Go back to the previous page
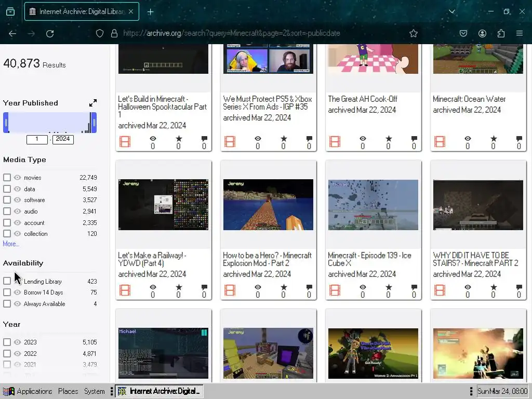Image resolution: width=532 pixels, height=399 pixels. click(12, 33)
